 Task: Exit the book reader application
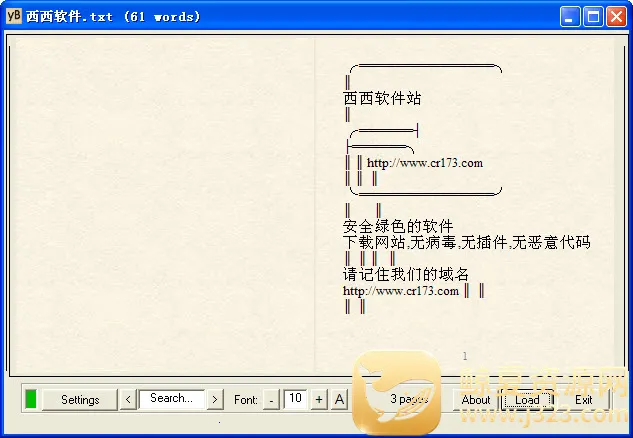click(x=583, y=399)
